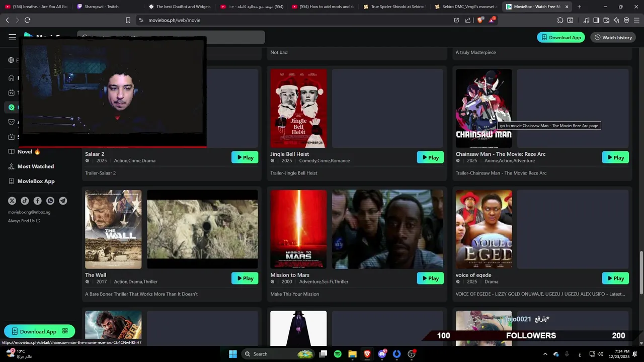This screenshot has height=362, width=644.
Task: Click Mission to Mars trailer preview image
Action: (x=387, y=229)
